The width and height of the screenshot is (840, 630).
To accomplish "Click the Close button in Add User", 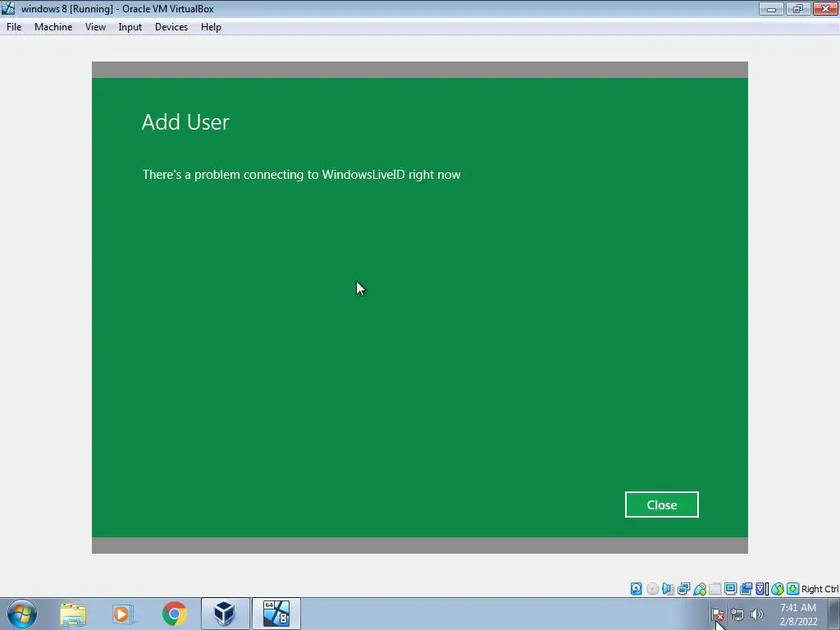I will click(x=662, y=504).
